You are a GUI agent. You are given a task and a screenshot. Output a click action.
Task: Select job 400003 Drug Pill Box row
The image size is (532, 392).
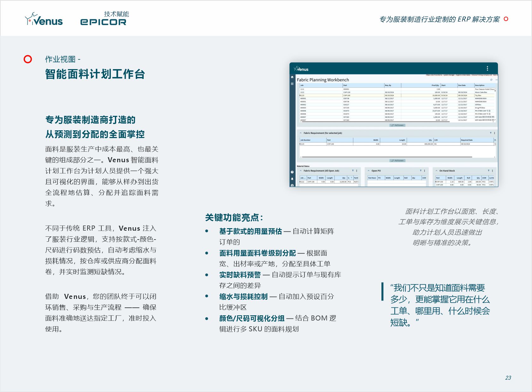coord(397,108)
